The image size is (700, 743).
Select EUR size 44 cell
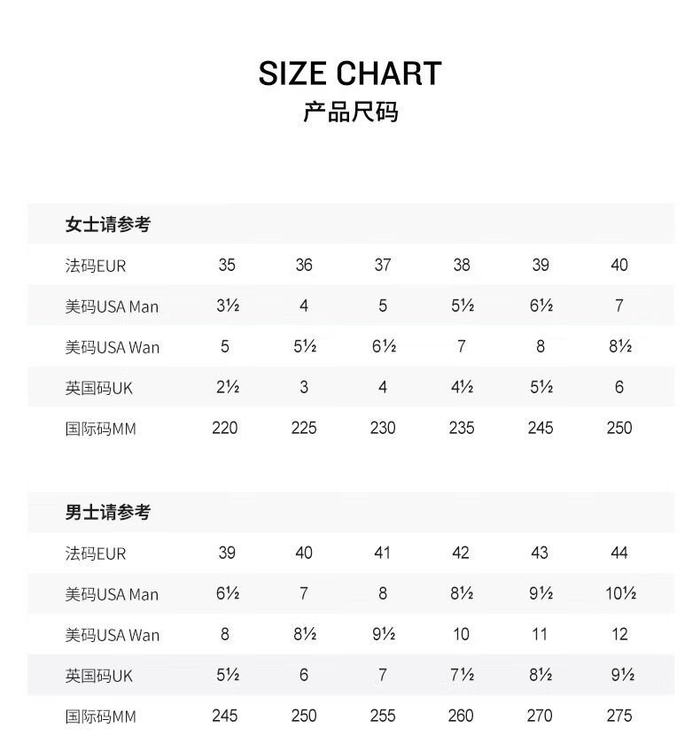[619, 553]
